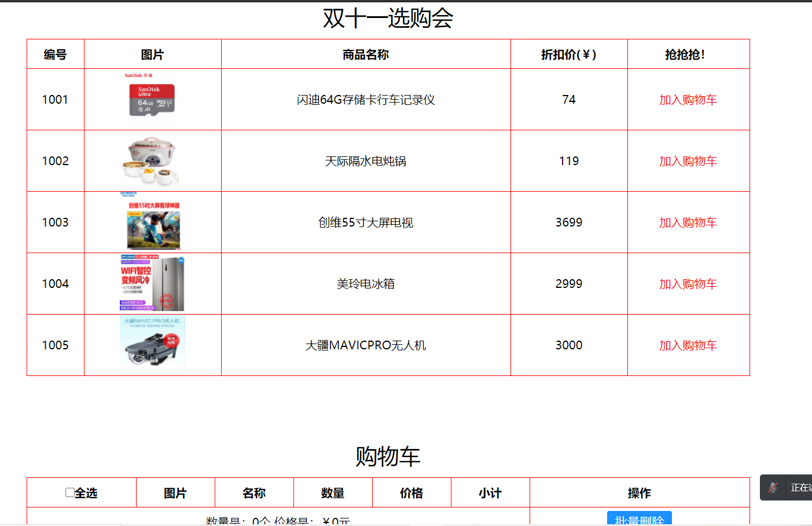
Task: Click the Skyworth TV product image
Action: pyautogui.click(x=153, y=222)
